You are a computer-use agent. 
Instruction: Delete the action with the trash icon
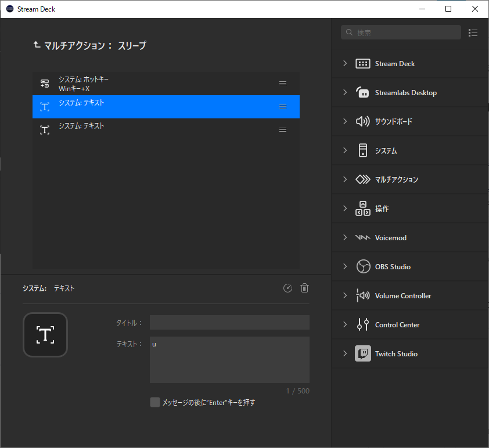pyautogui.click(x=304, y=288)
